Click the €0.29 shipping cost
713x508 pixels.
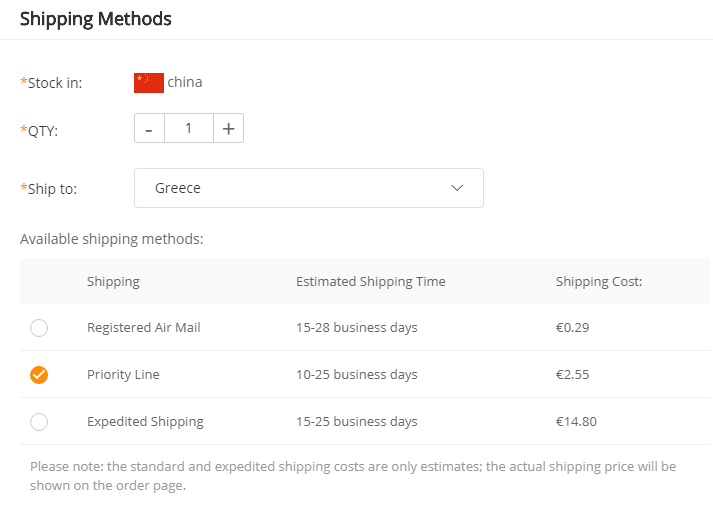(572, 328)
